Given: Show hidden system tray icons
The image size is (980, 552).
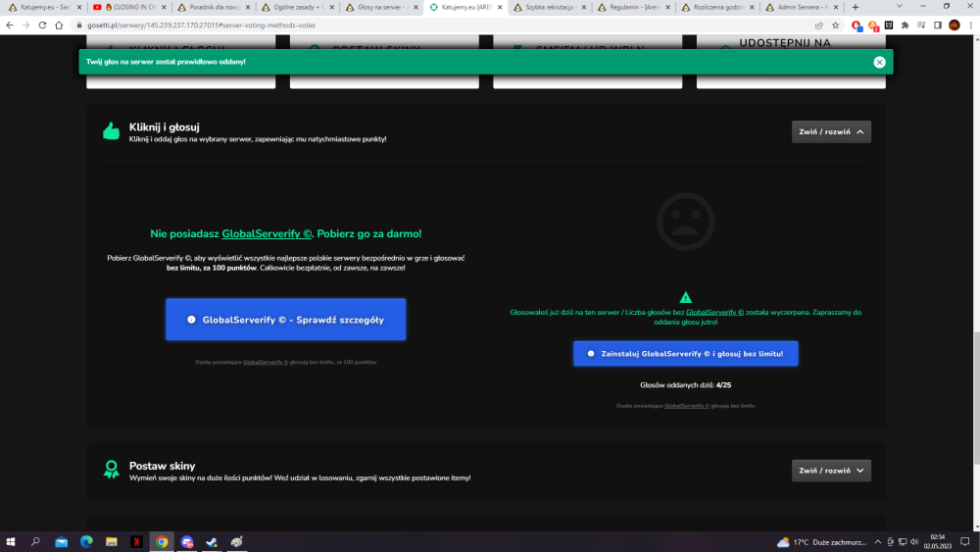Looking at the screenshot, I should [x=877, y=542].
